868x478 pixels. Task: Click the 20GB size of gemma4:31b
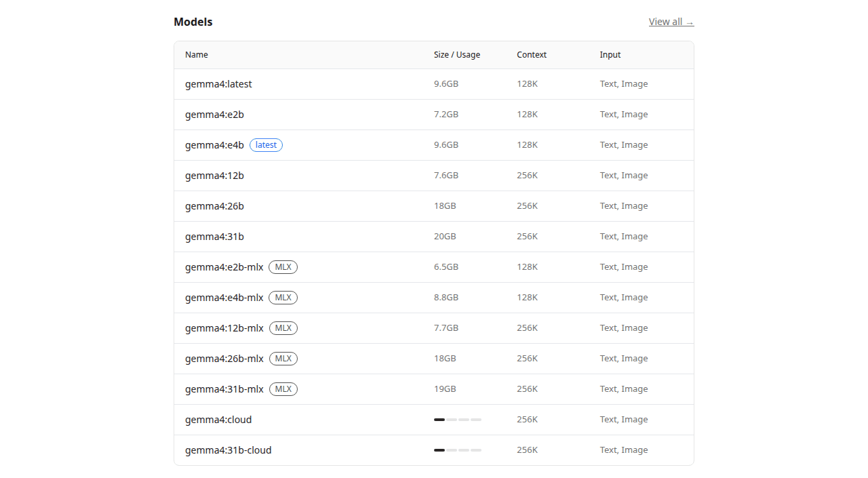[445, 237]
